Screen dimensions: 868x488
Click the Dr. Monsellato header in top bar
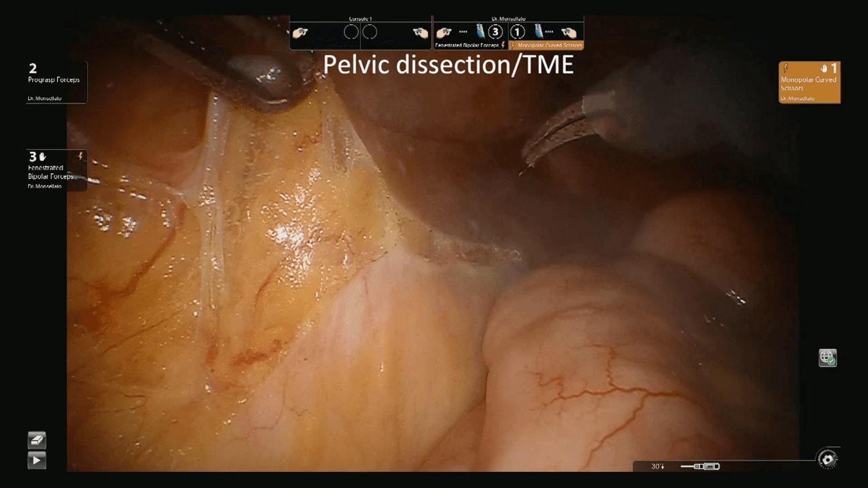point(509,19)
